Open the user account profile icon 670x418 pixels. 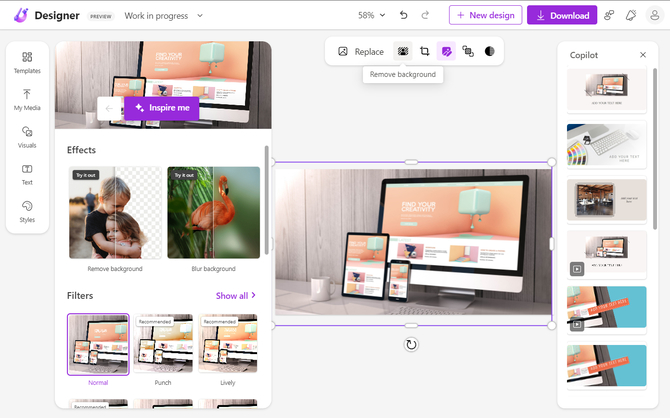pos(654,15)
